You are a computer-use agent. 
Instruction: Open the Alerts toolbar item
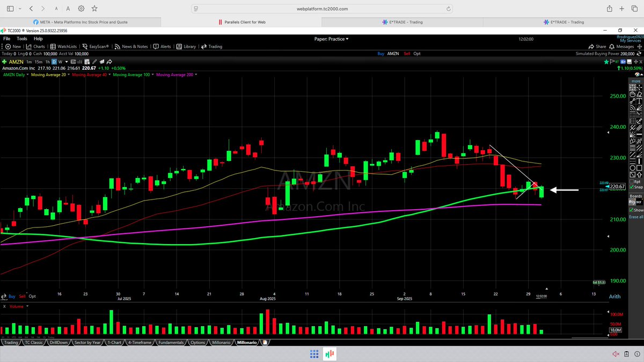[x=162, y=47]
